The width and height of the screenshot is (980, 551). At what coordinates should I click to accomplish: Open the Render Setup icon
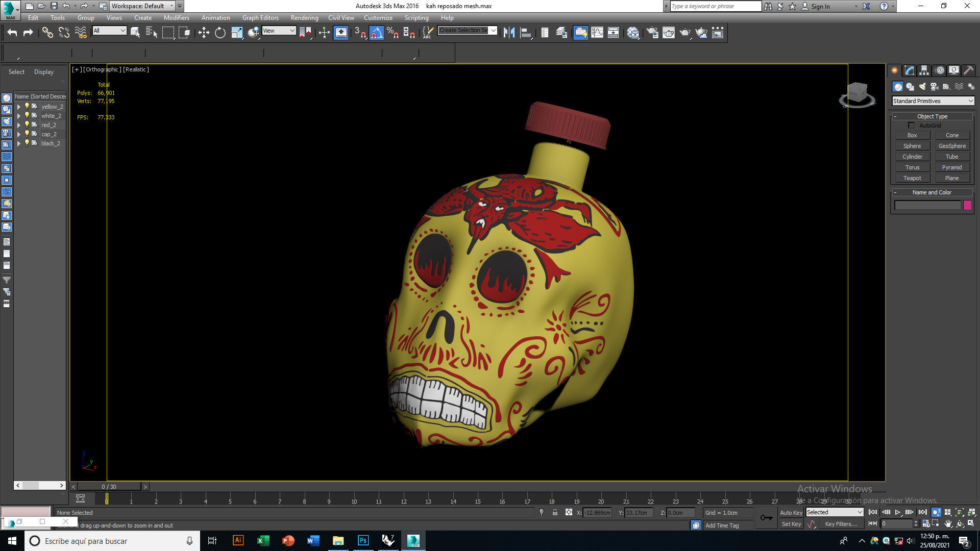652,33
